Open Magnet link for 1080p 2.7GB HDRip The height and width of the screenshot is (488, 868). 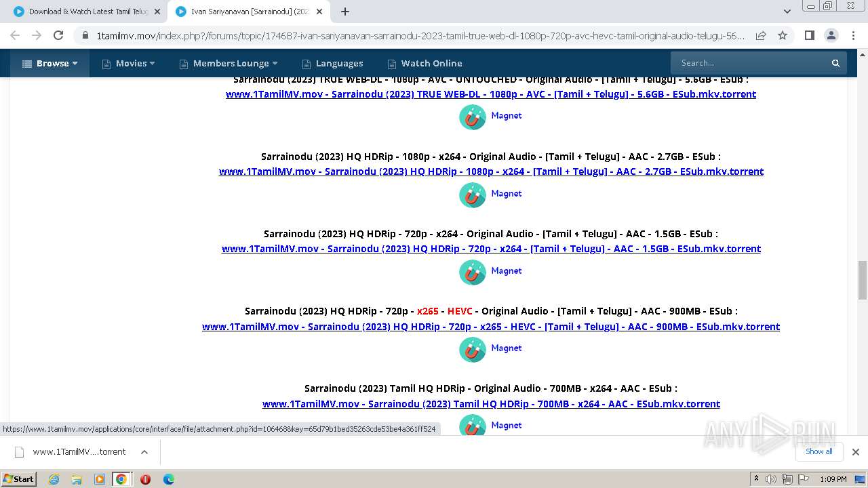point(507,193)
